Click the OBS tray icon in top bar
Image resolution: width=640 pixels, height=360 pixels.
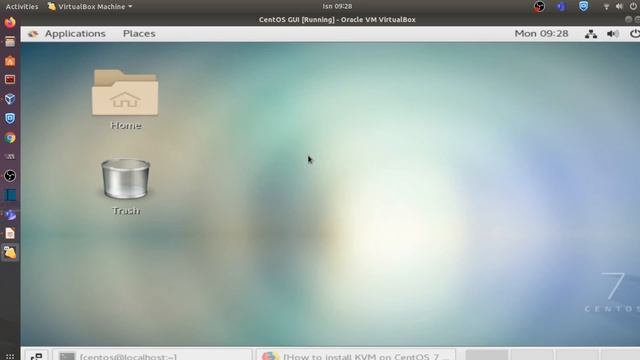[x=539, y=6]
